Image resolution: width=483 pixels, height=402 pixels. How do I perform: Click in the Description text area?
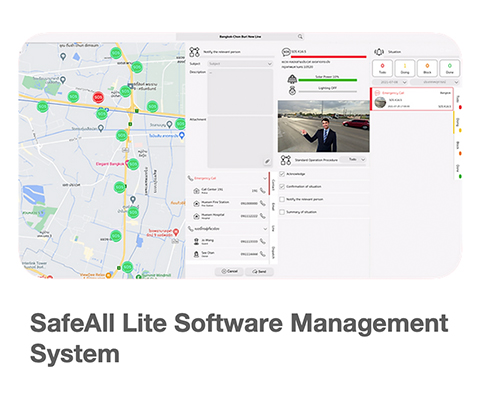[240, 92]
